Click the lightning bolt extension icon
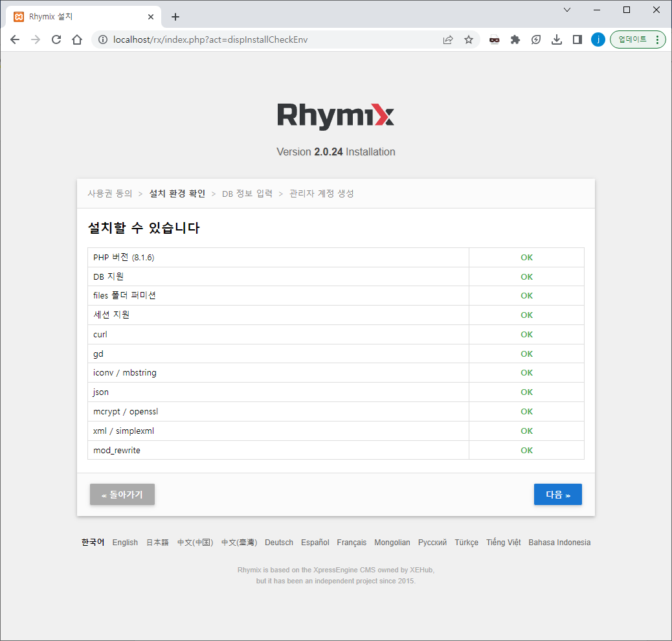The height and width of the screenshot is (641, 672). point(535,40)
